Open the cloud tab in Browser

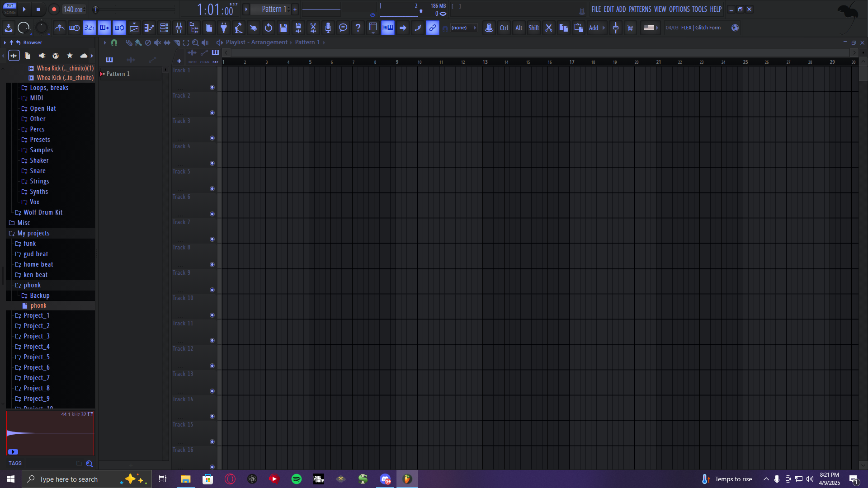(84, 56)
